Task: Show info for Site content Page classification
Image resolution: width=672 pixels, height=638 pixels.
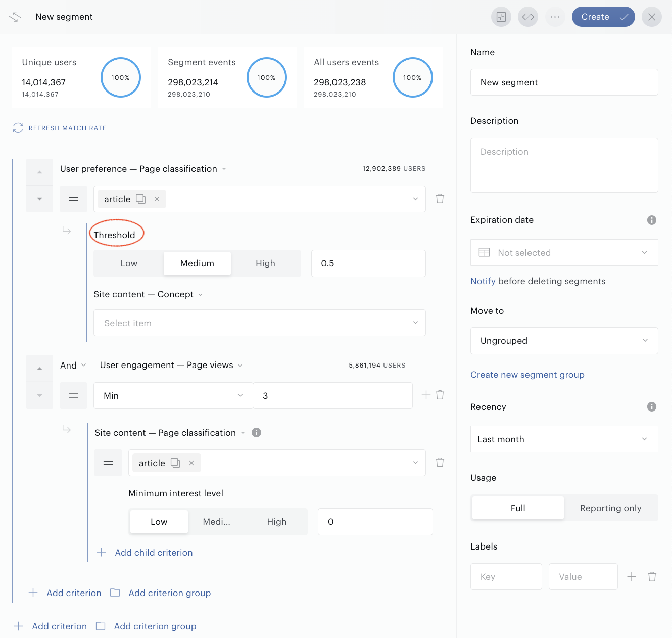Action: tap(256, 432)
